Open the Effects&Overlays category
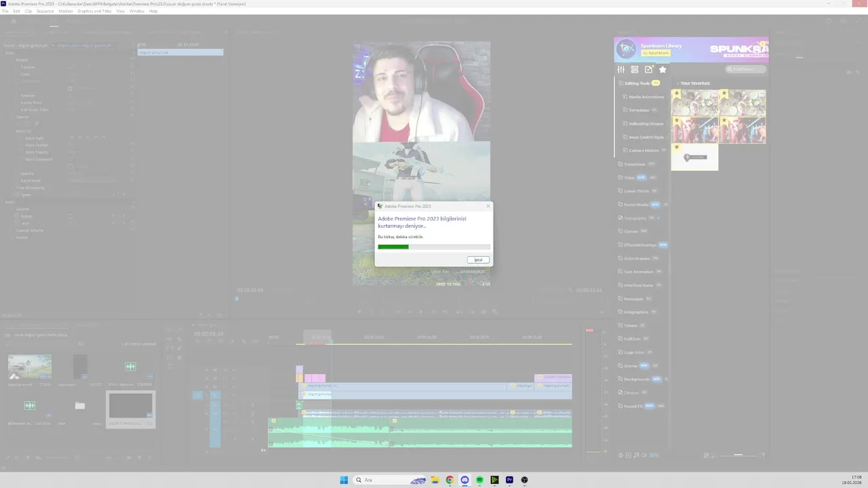Image resolution: width=868 pixels, height=488 pixels. point(640,245)
